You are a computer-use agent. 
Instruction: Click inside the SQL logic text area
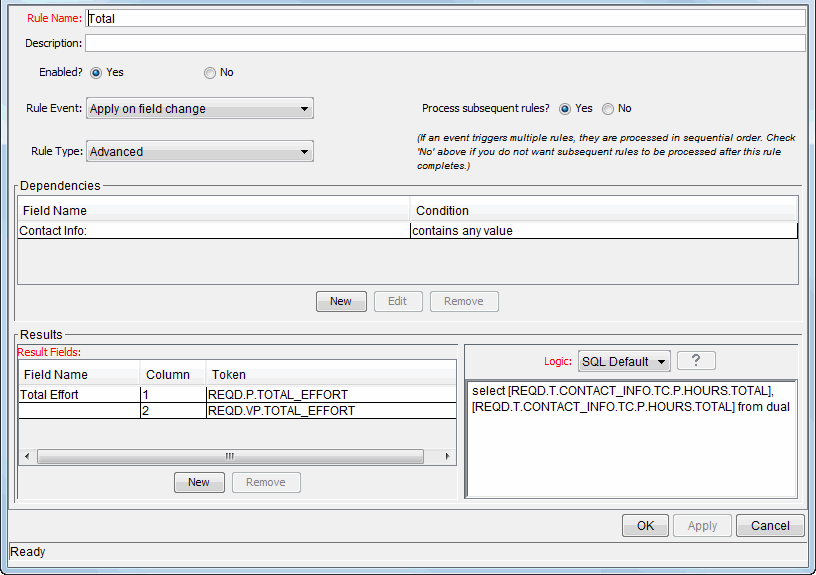pyautogui.click(x=631, y=450)
